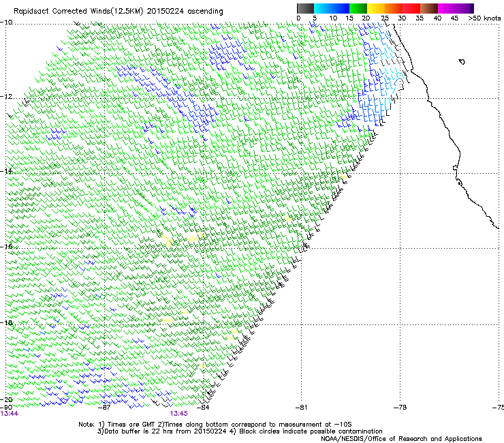Select the red 30–35 knots color bar segment

(411, 8)
